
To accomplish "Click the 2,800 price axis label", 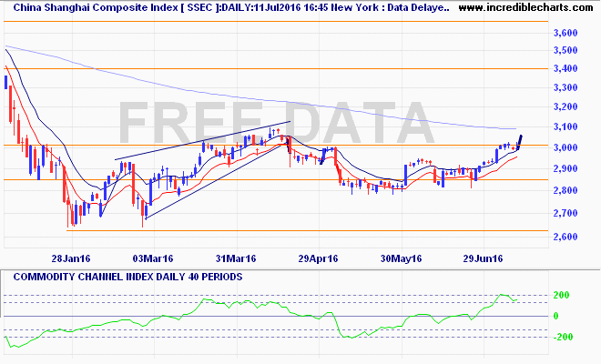I will pyautogui.click(x=565, y=190).
